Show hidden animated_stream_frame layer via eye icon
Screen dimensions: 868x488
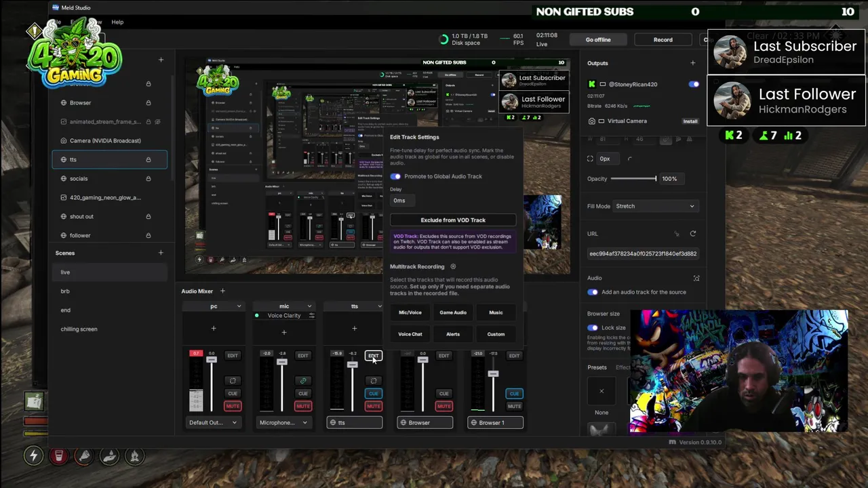click(158, 122)
